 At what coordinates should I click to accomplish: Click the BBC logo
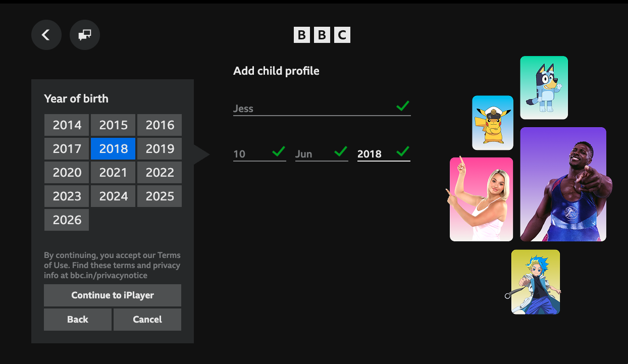(x=322, y=35)
